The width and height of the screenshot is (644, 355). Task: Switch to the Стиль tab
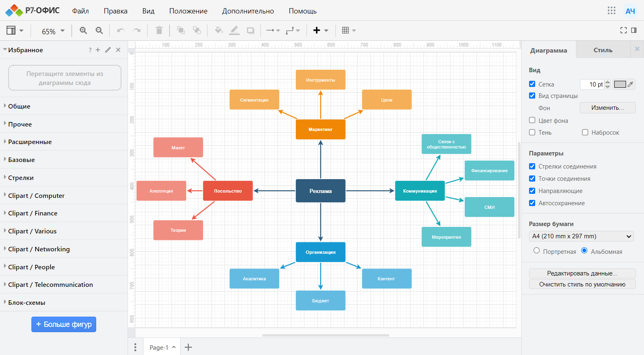pos(602,50)
